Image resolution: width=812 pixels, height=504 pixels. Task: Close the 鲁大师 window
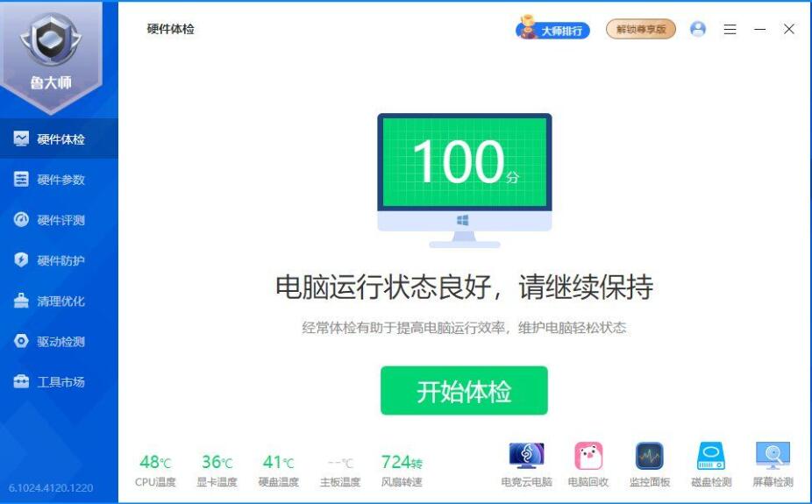788,29
